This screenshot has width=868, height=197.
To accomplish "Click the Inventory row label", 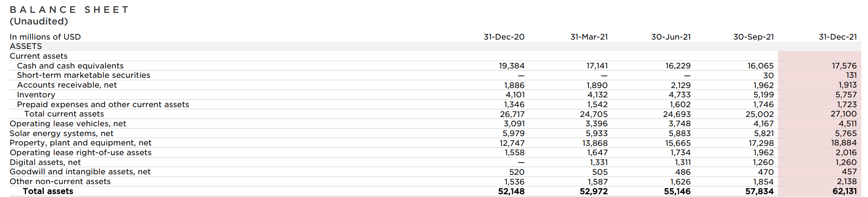I will tap(36, 95).
